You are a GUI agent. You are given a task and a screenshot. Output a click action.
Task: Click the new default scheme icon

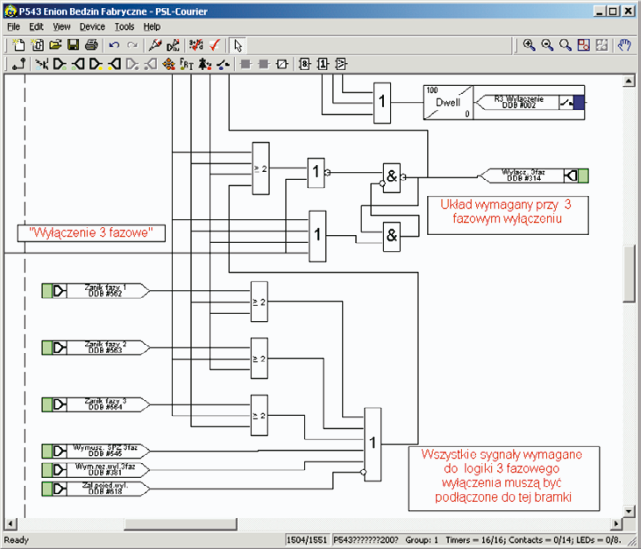point(38,45)
